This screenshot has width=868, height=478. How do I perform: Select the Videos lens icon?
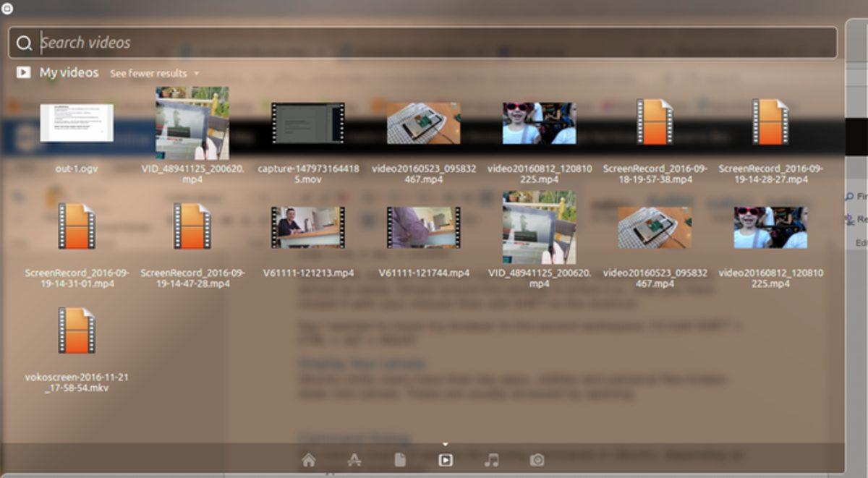446,460
